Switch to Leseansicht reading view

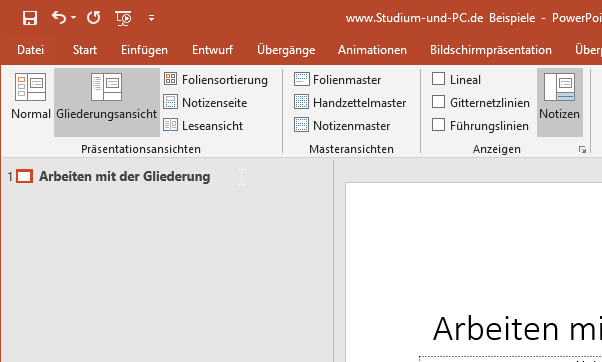pos(203,126)
